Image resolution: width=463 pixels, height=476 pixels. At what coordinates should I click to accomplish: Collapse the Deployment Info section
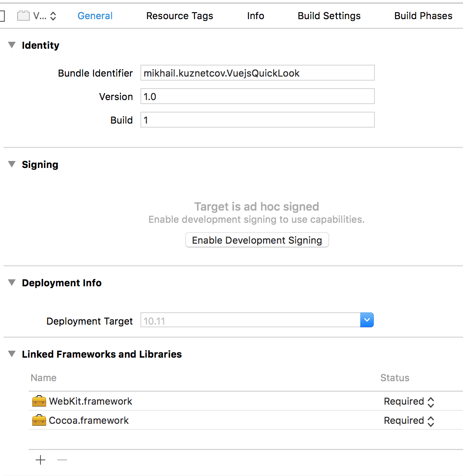(x=12, y=283)
